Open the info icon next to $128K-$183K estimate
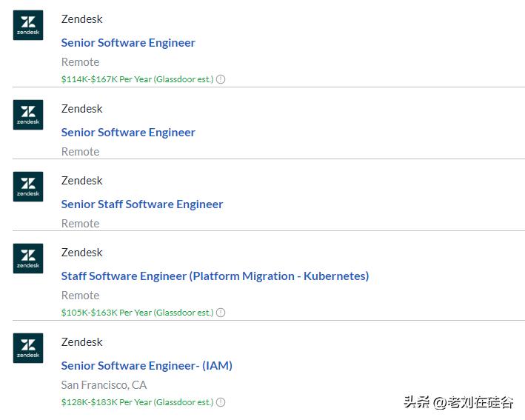 221,402
